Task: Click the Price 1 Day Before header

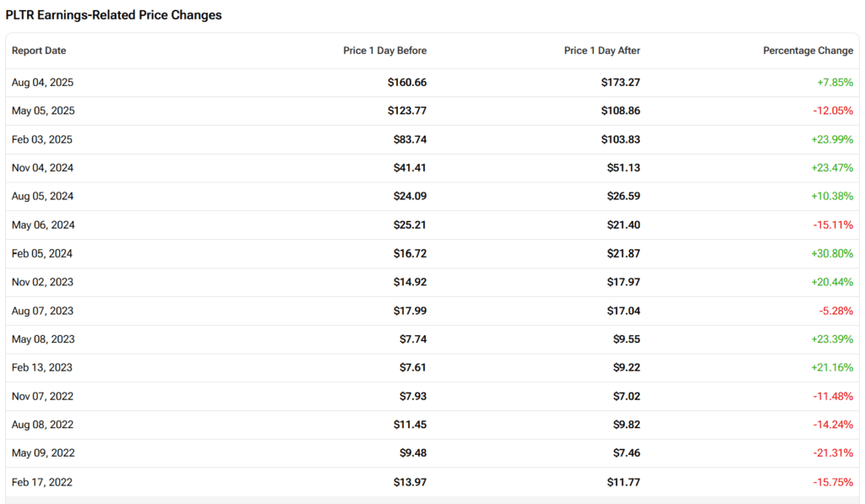Action: [384, 51]
